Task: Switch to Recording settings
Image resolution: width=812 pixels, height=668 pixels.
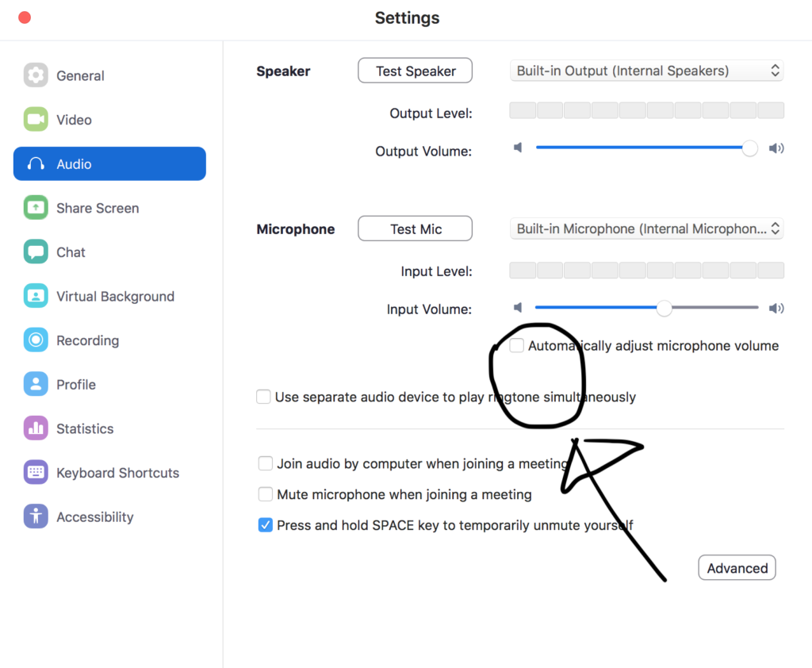Action: pos(109,340)
